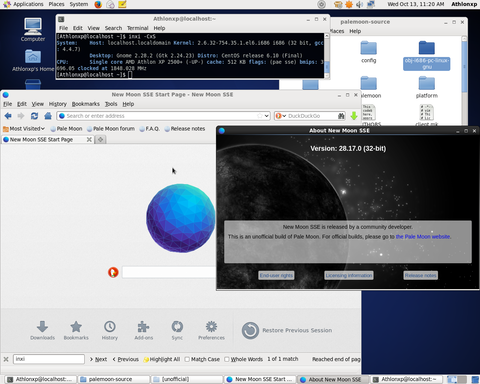The width and height of the screenshot is (480, 384).
Task: Open Bookmarks on the start page
Action: [76, 330]
